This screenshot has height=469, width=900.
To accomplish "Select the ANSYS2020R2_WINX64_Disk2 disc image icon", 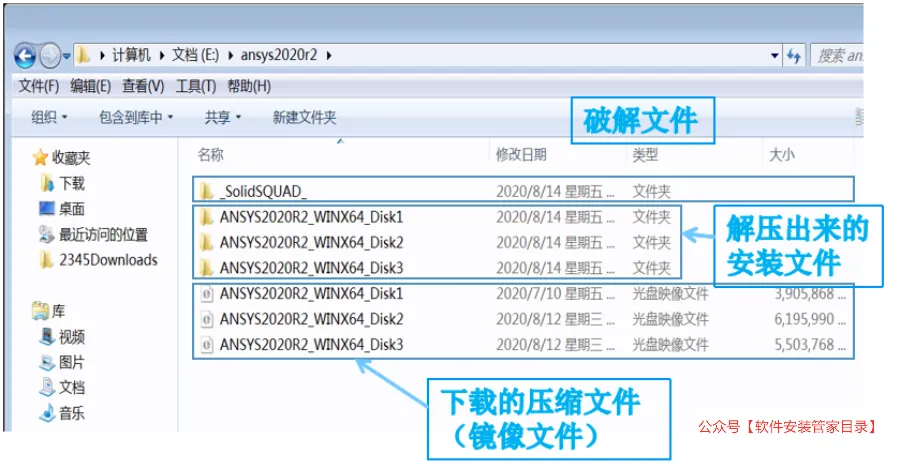I will (x=207, y=319).
